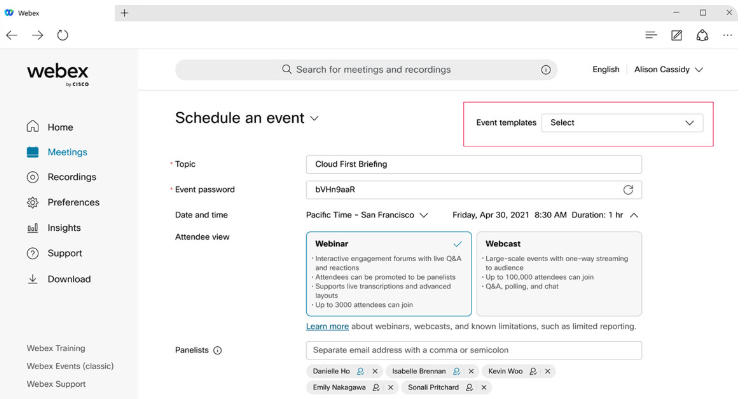Open the Webex Events (classic) link
This screenshot has width=747, height=399.
pyautogui.click(x=70, y=366)
